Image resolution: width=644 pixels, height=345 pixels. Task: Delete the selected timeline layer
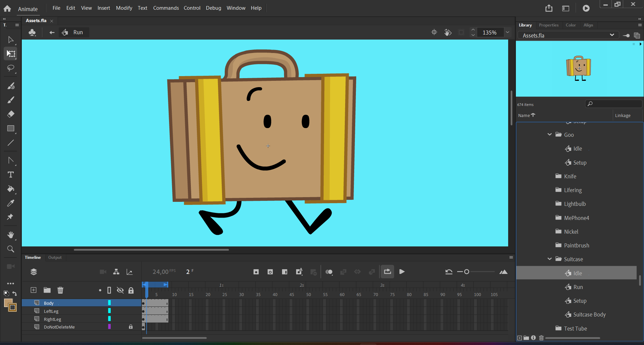tap(60, 290)
